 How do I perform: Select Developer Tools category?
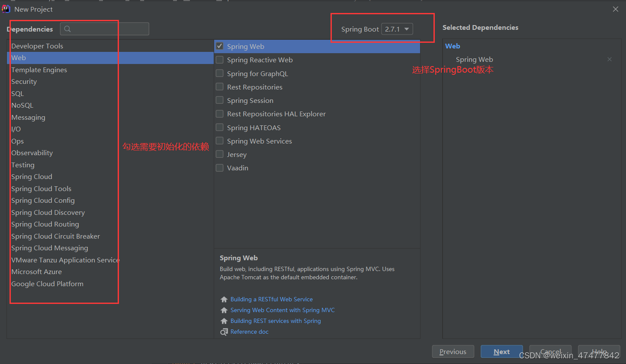110,46
